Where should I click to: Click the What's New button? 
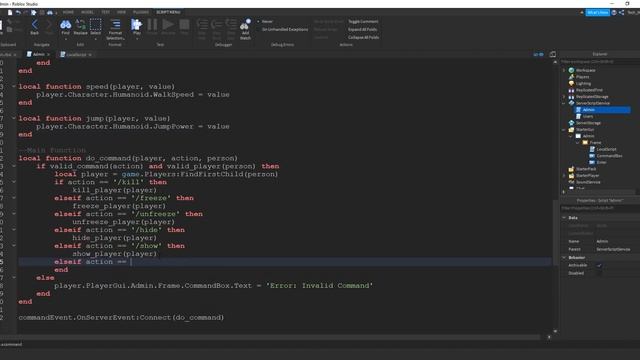(x=598, y=13)
